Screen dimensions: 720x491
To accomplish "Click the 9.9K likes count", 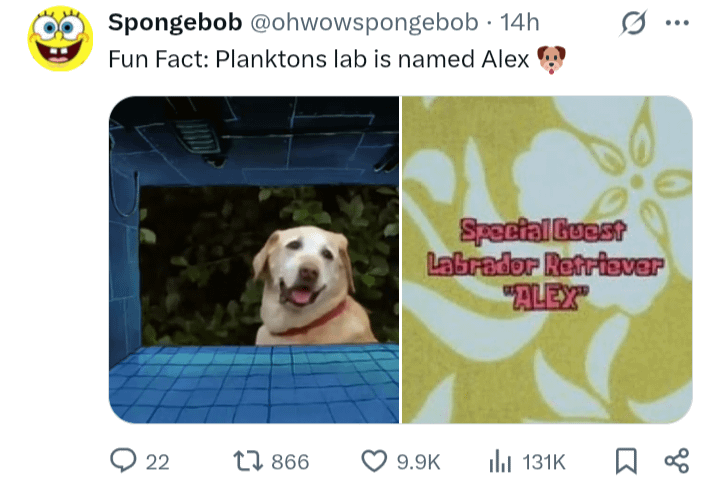I will (x=418, y=462).
